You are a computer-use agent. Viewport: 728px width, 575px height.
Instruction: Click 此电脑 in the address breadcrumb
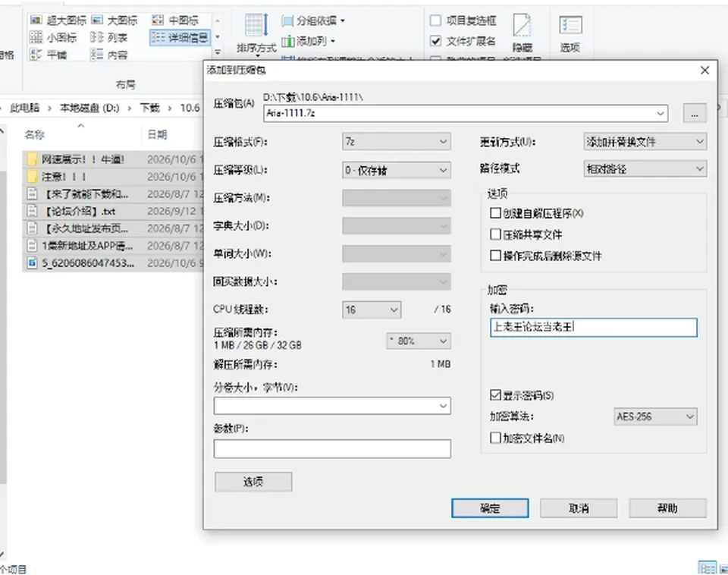click(24, 108)
